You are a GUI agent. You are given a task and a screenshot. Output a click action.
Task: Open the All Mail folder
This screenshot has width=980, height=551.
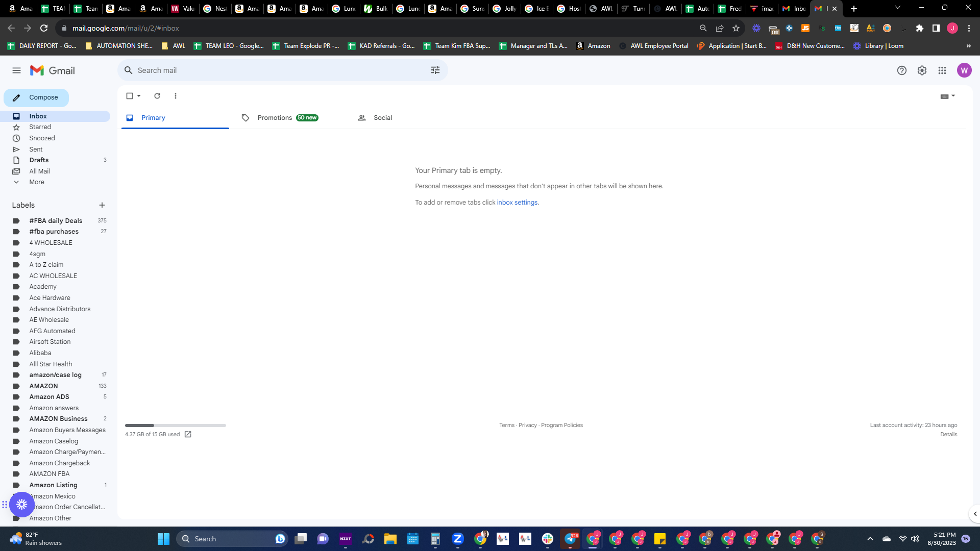(55, 171)
